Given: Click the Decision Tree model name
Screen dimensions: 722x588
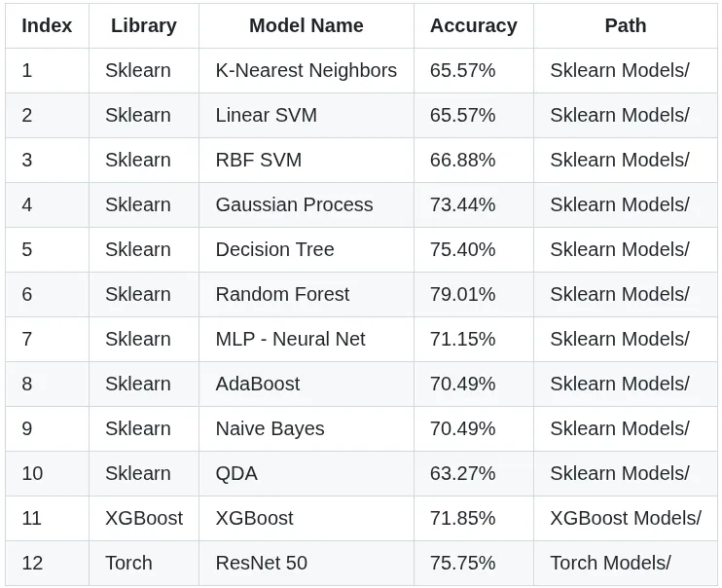Looking at the screenshot, I should tap(274, 249).
